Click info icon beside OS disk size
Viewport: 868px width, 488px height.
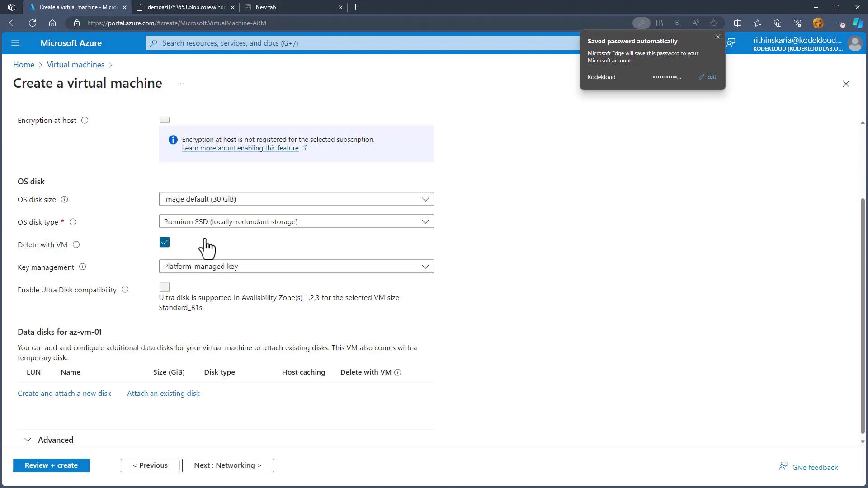(x=65, y=199)
